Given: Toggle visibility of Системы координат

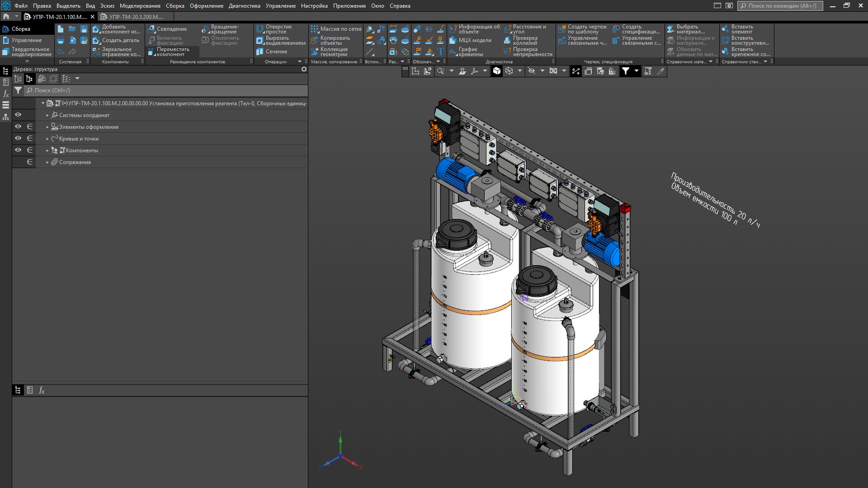Looking at the screenshot, I should tap(18, 115).
